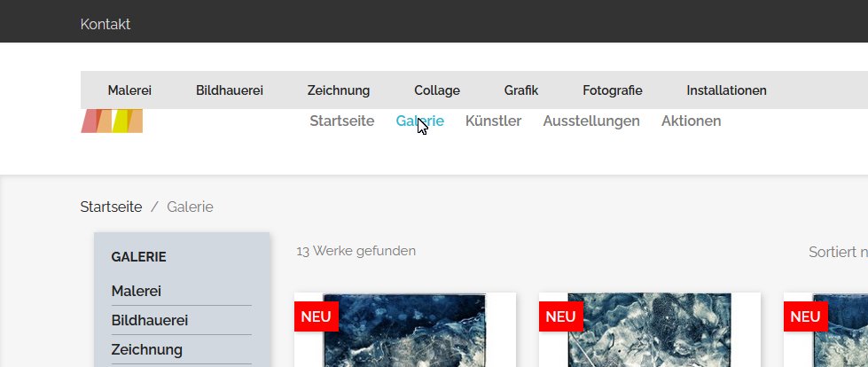
Task: Click Startseite in the breadcrumb
Action: pyautogui.click(x=111, y=207)
